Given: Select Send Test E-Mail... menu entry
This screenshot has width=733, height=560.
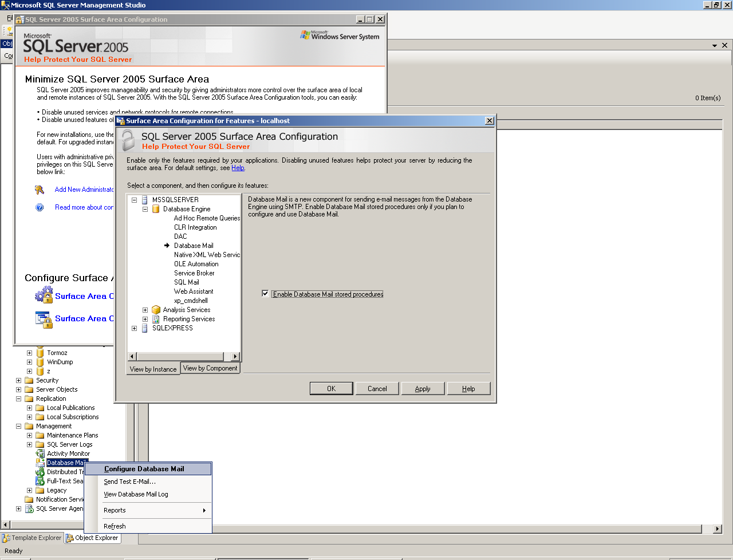Looking at the screenshot, I should (x=148, y=482).
